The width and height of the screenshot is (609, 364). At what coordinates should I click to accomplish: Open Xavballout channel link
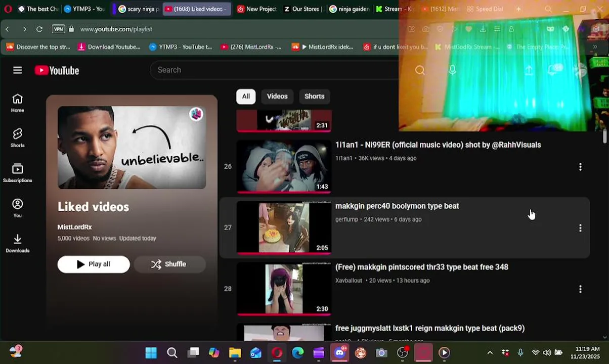(349, 281)
